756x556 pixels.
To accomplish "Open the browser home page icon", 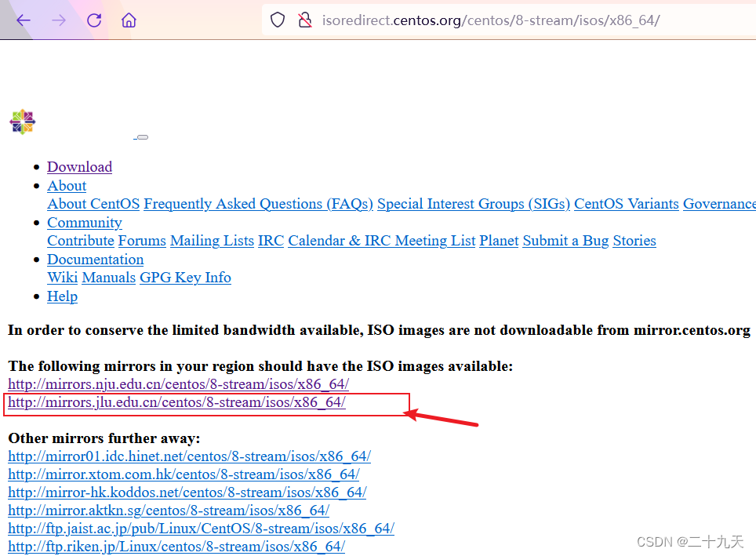I will (129, 20).
